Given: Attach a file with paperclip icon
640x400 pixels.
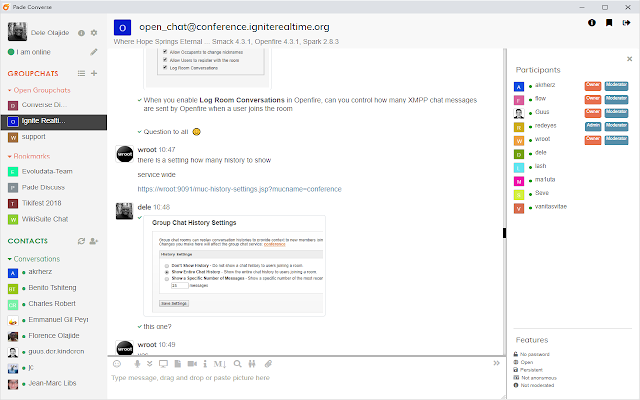Looking at the screenshot, I should tap(268, 364).
